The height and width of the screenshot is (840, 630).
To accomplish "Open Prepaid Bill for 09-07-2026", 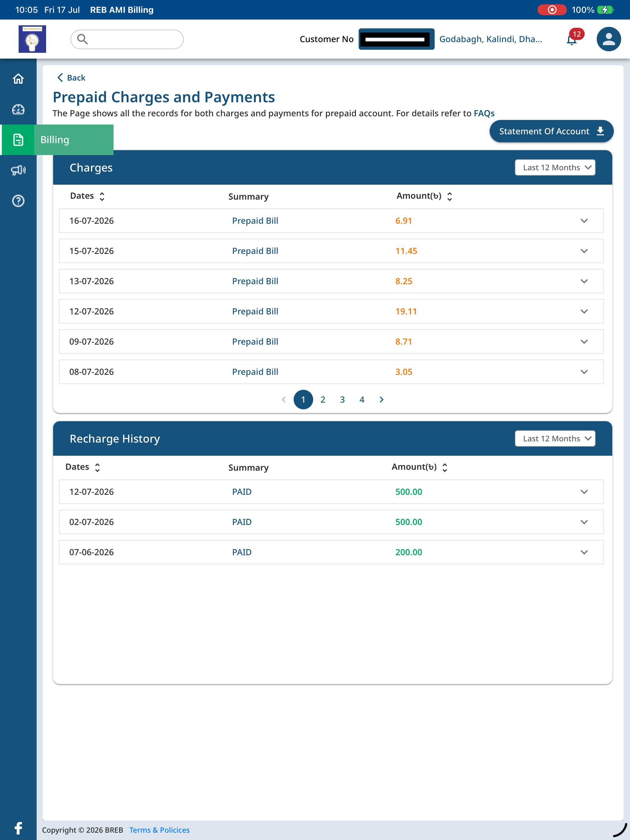I will point(255,341).
